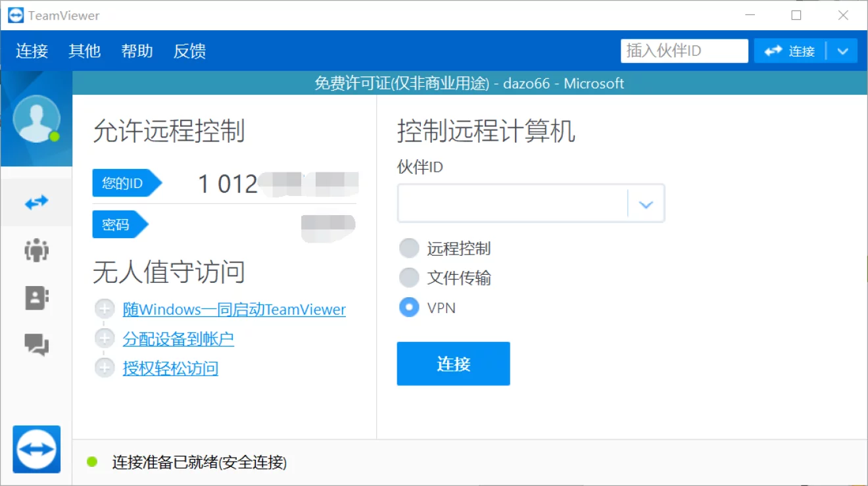The width and height of the screenshot is (868, 486).
Task: Select the VPN radio button
Action: (409, 307)
